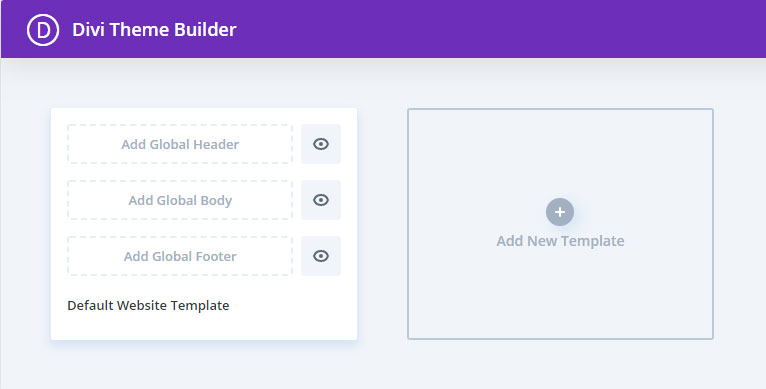766x389 pixels.
Task: Click the dashed Add Global Header placeholder
Action: tap(180, 144)
